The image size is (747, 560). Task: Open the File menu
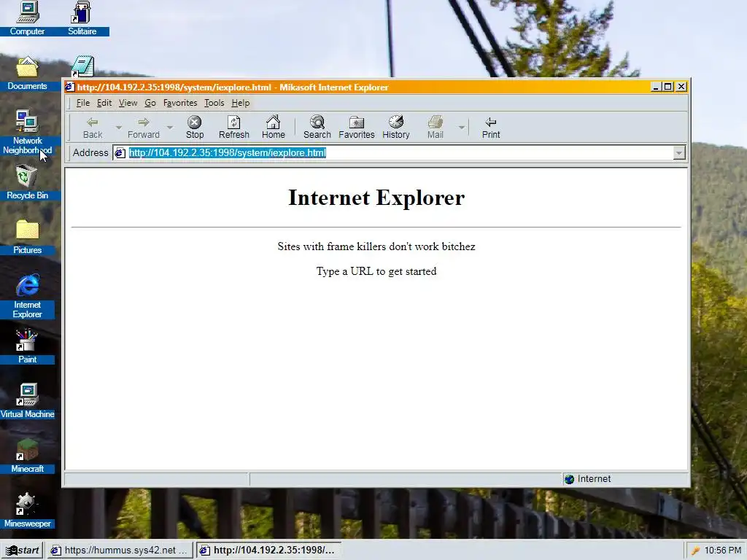pyautogui.click(x=83, y=103)
